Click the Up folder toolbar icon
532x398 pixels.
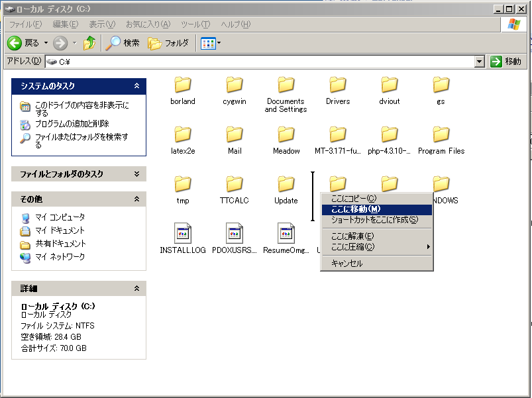tap(89, 43)
